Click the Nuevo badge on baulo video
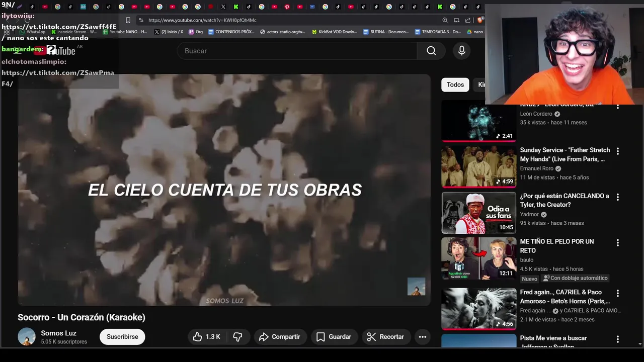The image size is (644, 362). (x=529, y=279)
